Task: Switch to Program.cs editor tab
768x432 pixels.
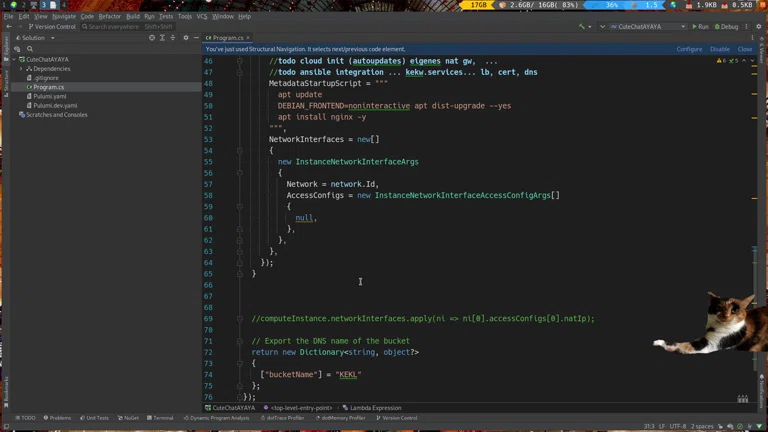Action: 228,38
